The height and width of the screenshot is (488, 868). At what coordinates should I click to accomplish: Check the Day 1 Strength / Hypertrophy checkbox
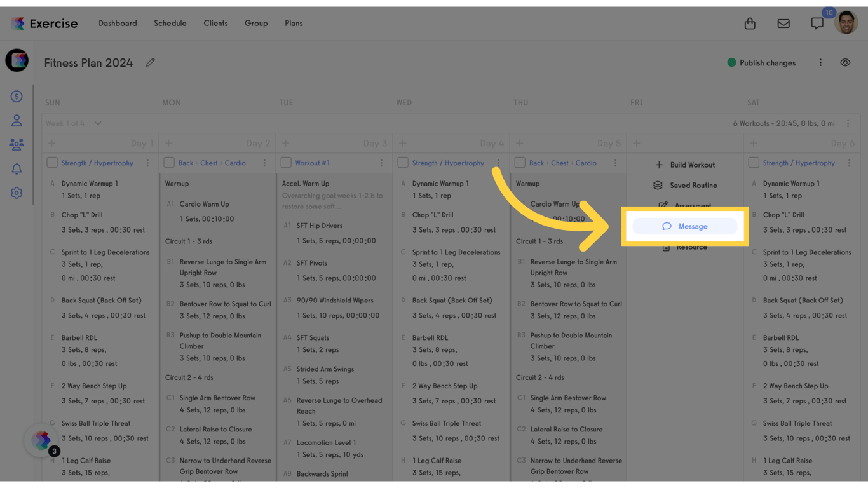coord(52,163)
